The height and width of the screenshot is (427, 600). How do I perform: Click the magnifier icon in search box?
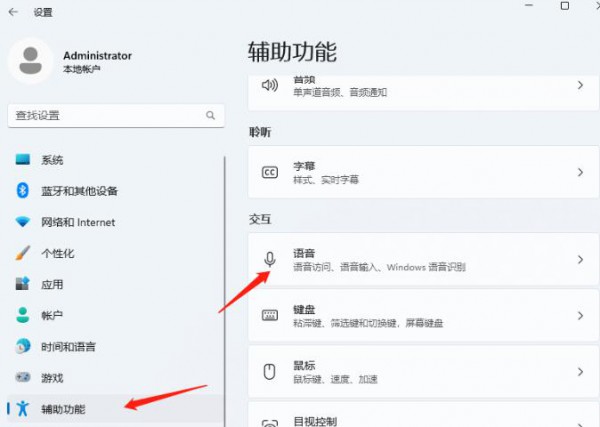(210, 116)
